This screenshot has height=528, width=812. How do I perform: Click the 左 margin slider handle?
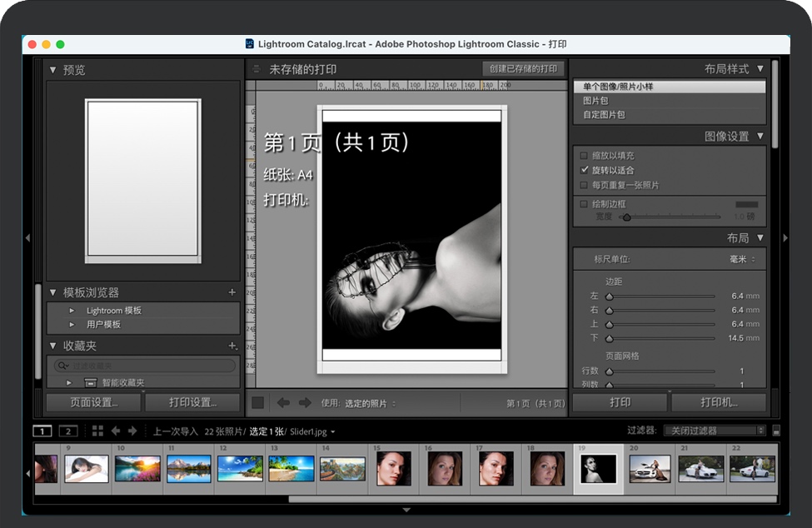coord(609,296)
